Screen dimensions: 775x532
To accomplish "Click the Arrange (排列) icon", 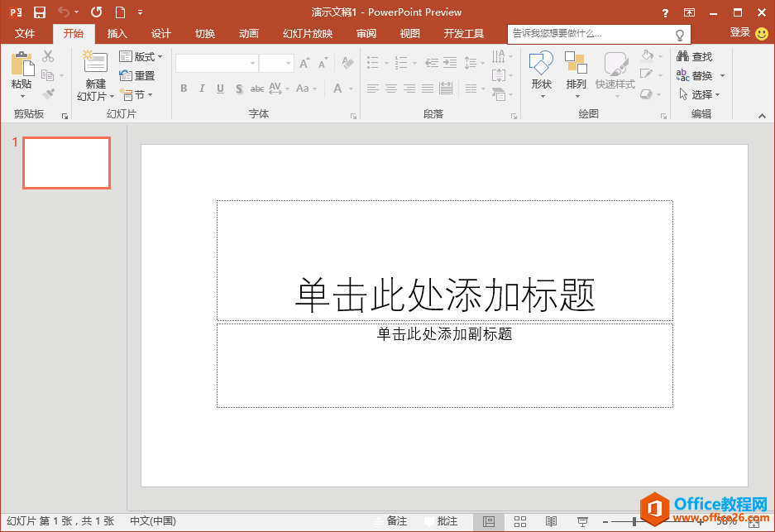I will (x=576, y=63).
